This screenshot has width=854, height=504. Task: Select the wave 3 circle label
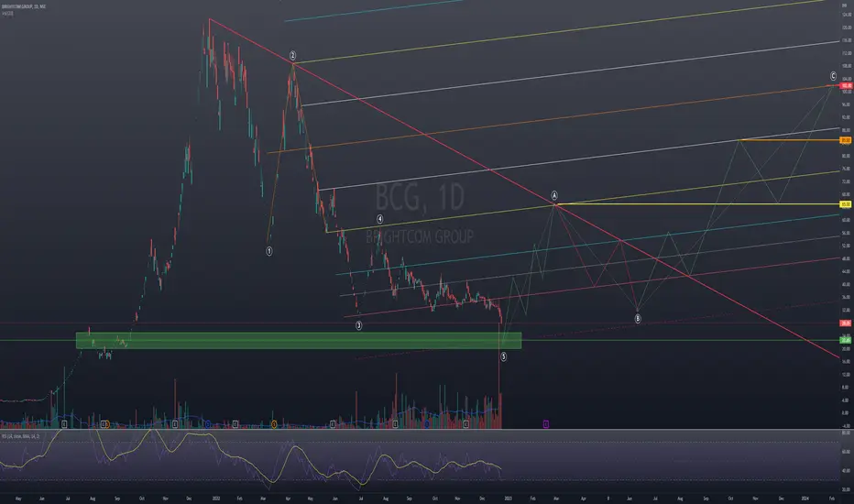pyautogui.click(x=359, y=325)
